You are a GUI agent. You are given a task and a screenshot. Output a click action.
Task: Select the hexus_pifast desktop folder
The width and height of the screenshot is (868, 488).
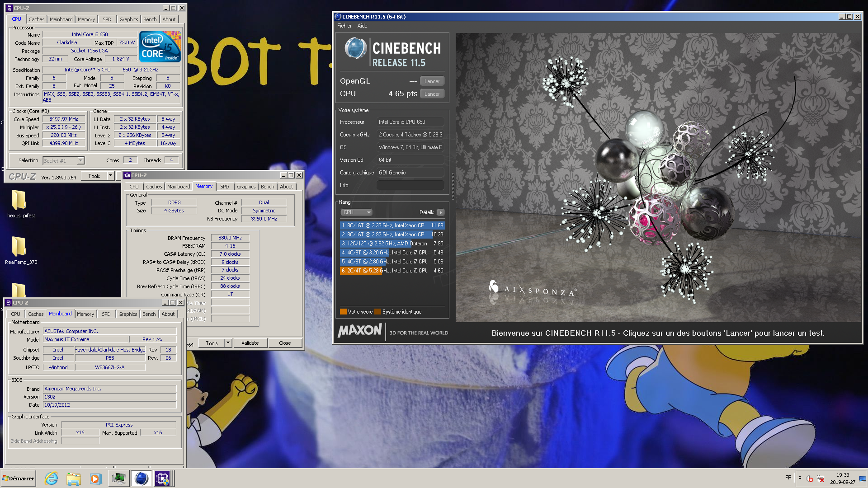21,204
